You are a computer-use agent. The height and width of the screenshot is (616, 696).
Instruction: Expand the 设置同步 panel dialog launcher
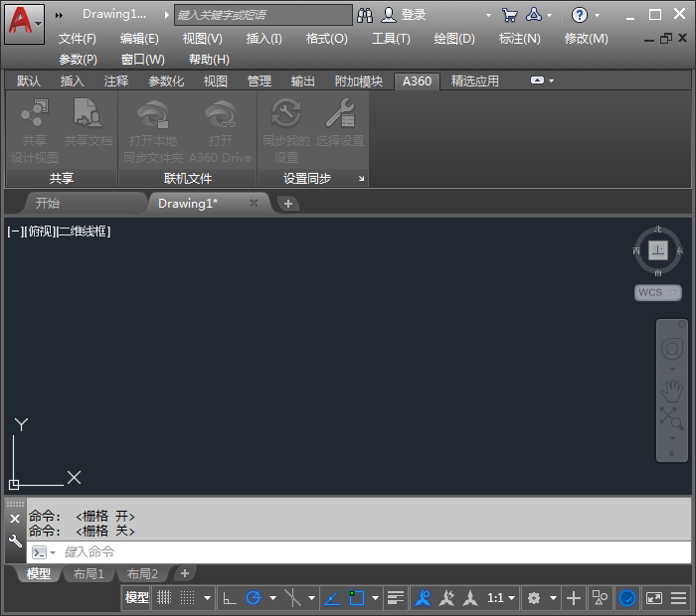(361, 179)
